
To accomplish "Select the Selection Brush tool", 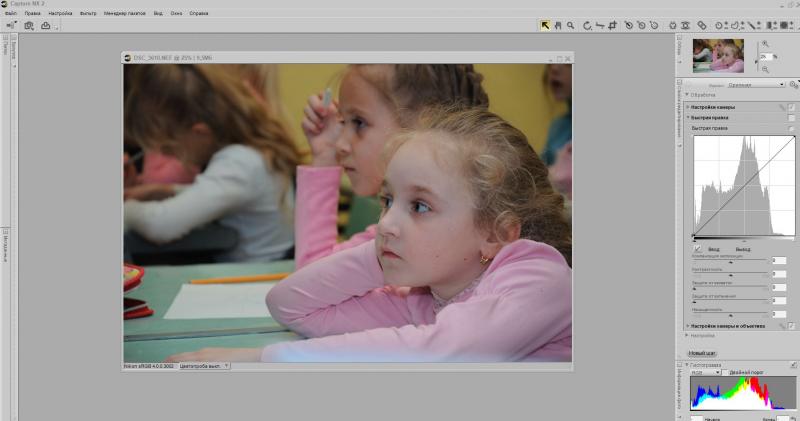I will pos(754,25).
